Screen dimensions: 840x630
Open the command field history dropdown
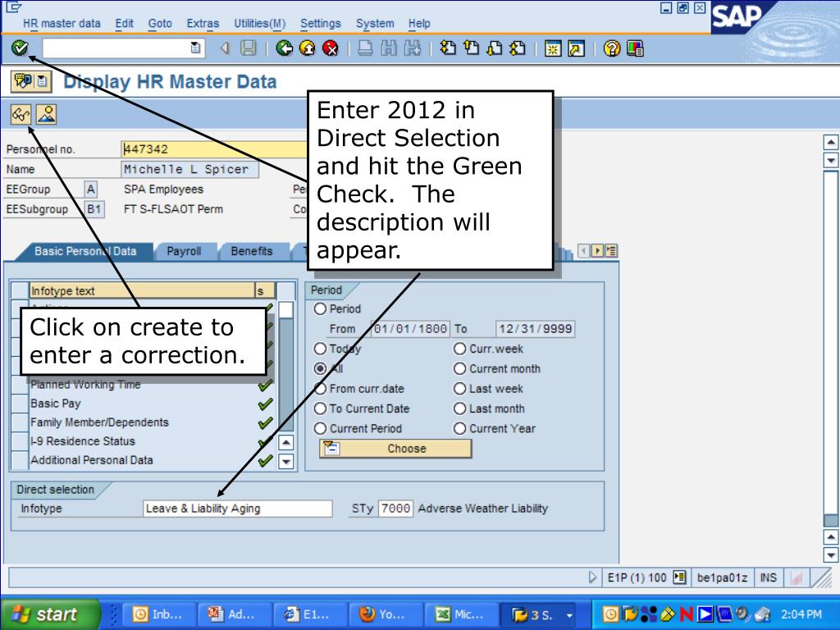(x=194, y=49)
